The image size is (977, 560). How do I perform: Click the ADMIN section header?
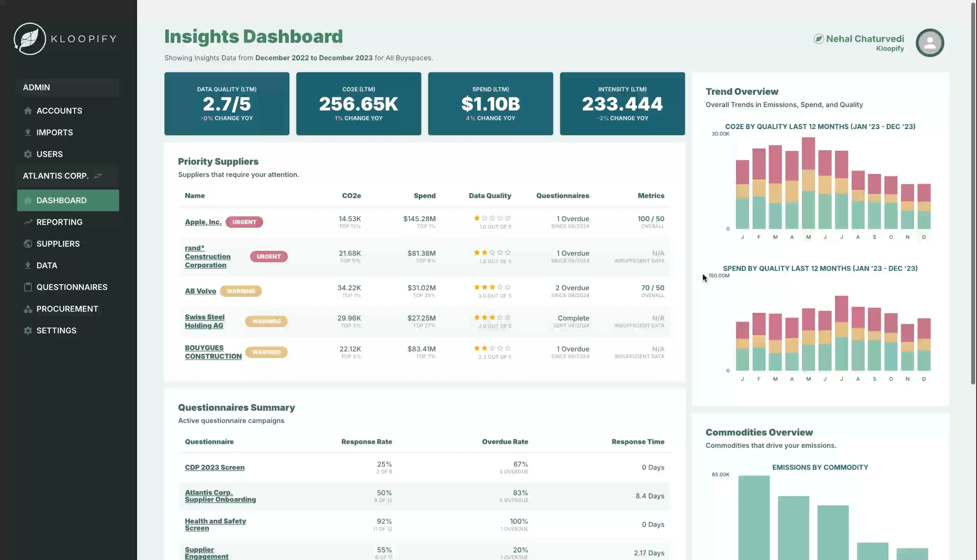(x=68, y=87)
